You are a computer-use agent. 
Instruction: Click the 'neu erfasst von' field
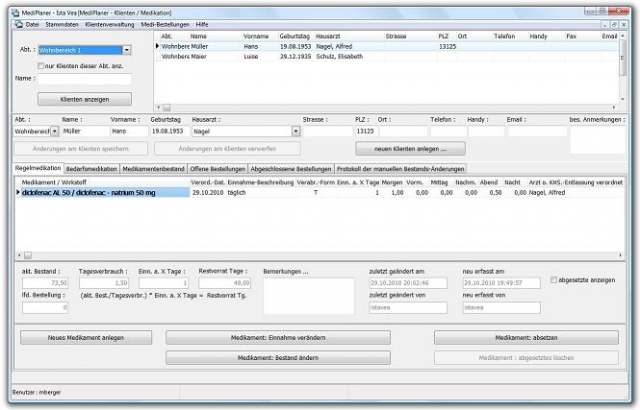[501, 308]
